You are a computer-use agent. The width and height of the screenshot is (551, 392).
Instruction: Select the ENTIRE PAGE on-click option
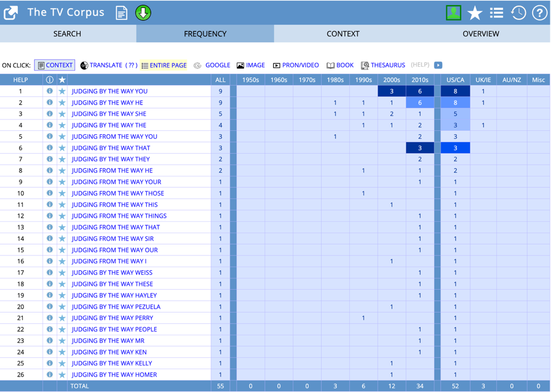pyautogui.click(x=163, y=65)
